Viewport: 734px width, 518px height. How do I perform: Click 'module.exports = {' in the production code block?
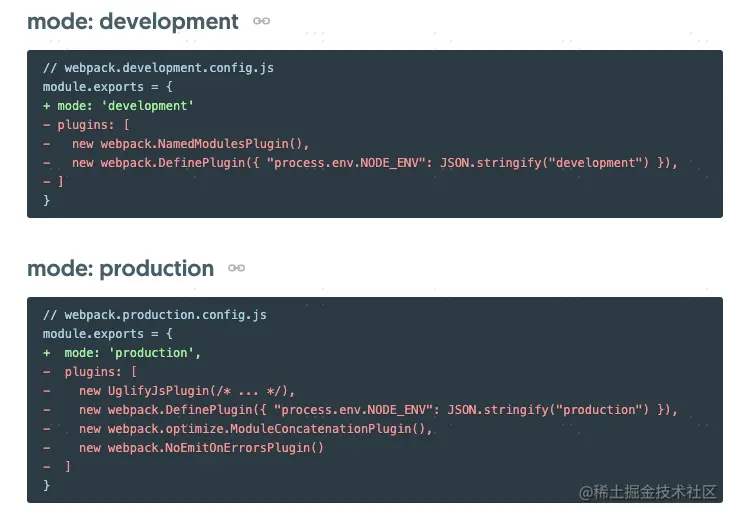click(x=108, y=334)
